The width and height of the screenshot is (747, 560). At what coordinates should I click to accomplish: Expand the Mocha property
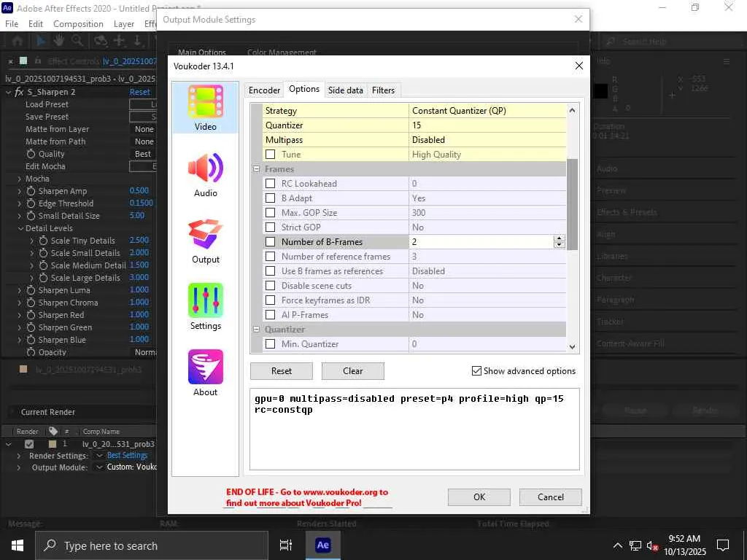[20, 179]
